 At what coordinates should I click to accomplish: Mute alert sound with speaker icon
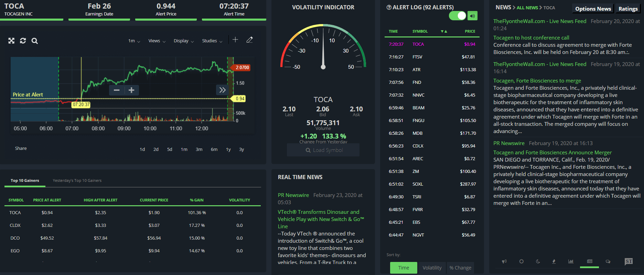coord(473,16)
